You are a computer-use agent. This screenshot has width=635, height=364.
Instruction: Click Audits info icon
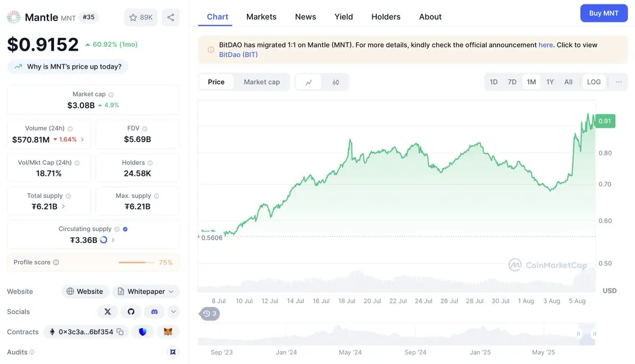[32, 352]
